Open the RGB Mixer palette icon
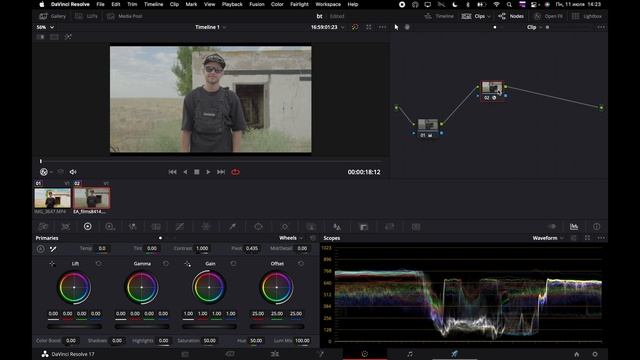Viewport: 640px width, 360px height. pos(132,227)
